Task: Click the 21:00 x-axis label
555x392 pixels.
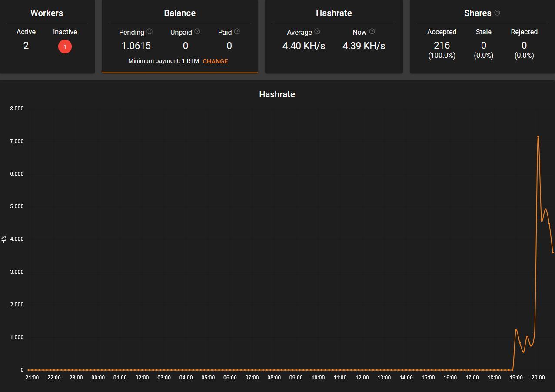Action: (x=32, y=378)
